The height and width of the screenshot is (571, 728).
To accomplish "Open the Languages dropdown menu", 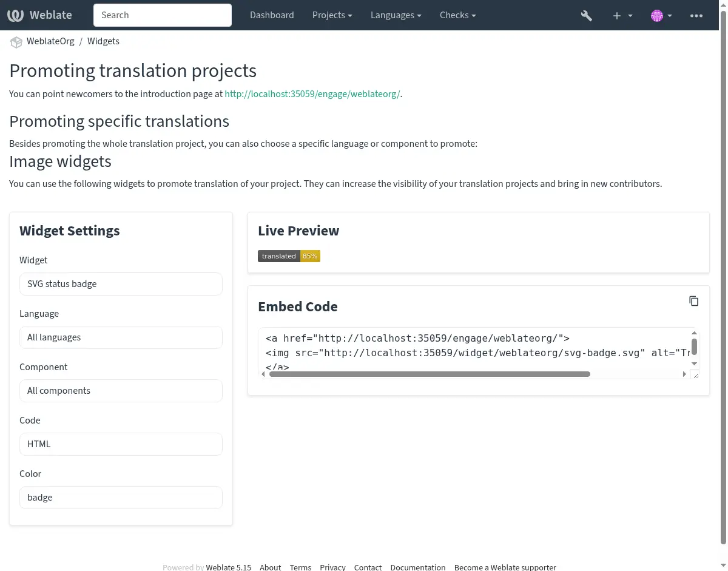I will 396,15.
